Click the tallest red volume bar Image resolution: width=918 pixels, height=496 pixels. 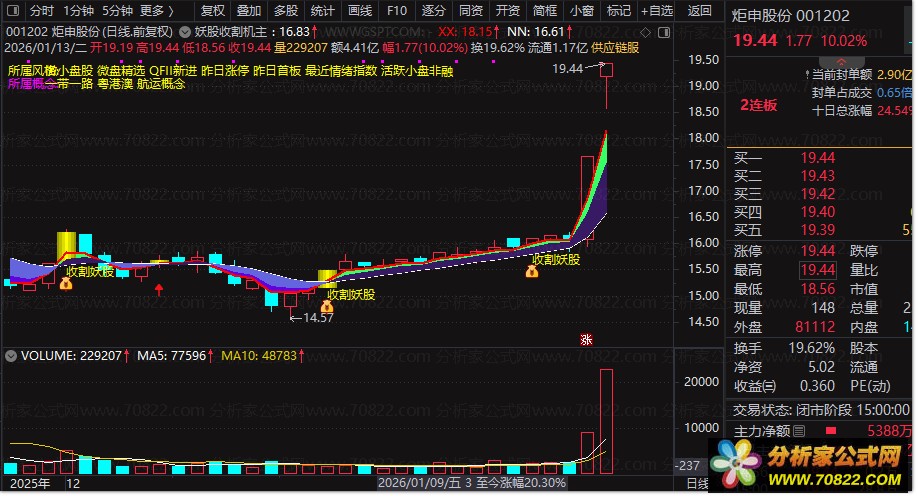(607, 421)
